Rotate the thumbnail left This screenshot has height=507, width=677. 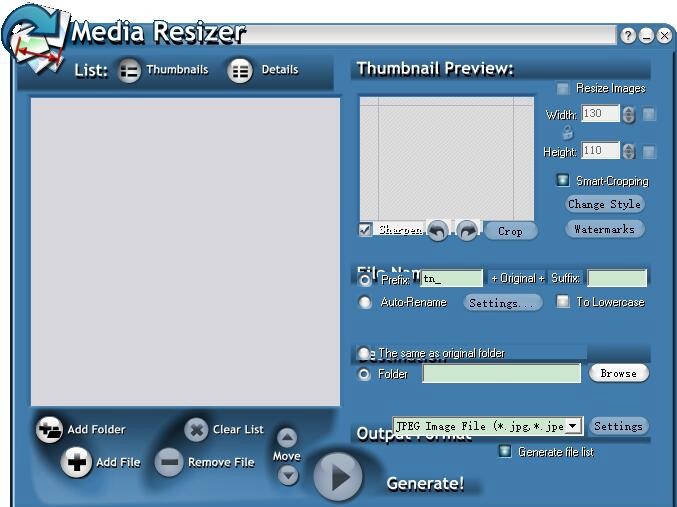(x=438, y=231)
